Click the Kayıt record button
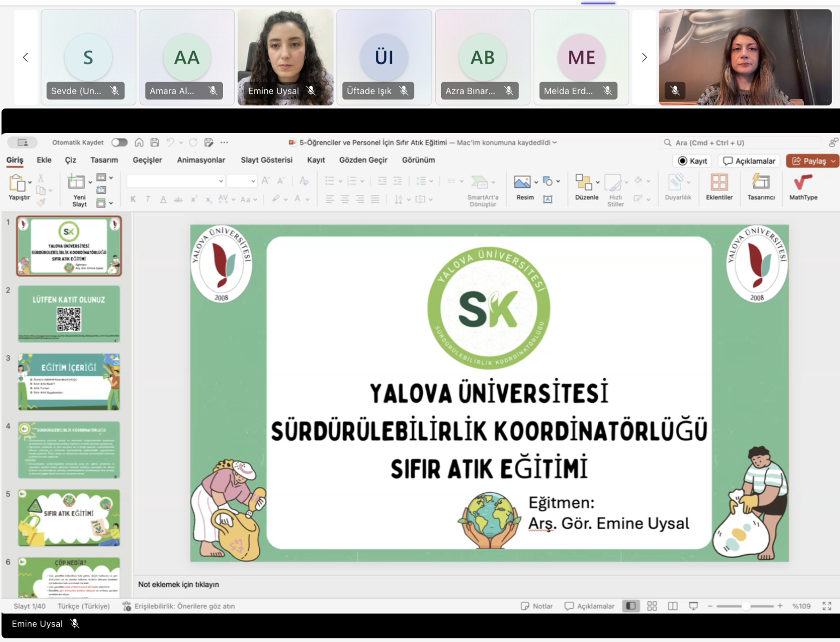The image size is (840, 642). pyautogui.click(x=692, y=161)
